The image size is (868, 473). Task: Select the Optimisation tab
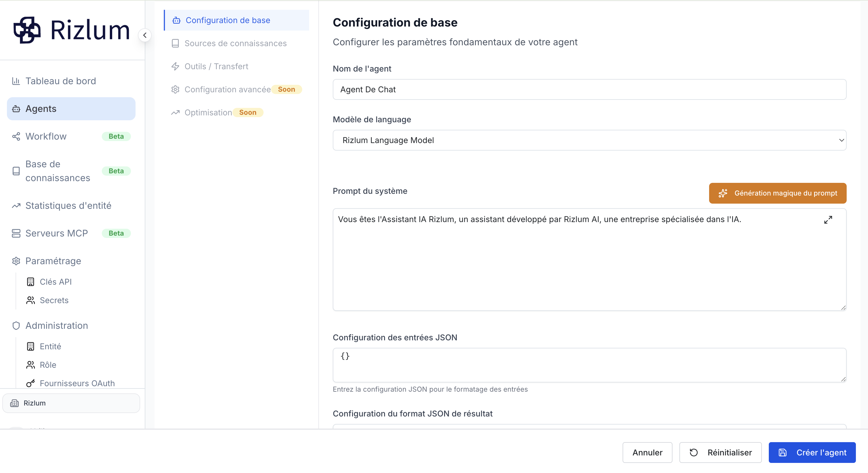point(236,112)
